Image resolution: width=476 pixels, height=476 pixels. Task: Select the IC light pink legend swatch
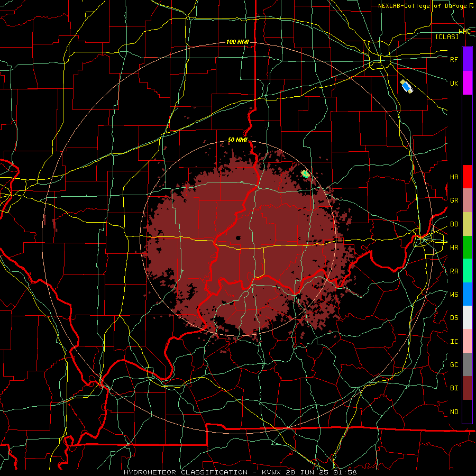[467, 341]
